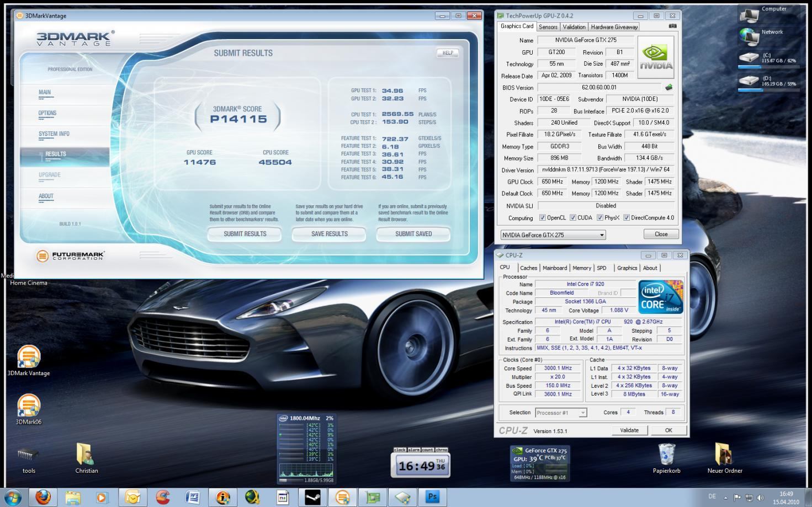The height and width of the screenshot is (507, 812).
Task: Switch to 3DMark Vantage taskbar button
Action: (x=342, y=497)
